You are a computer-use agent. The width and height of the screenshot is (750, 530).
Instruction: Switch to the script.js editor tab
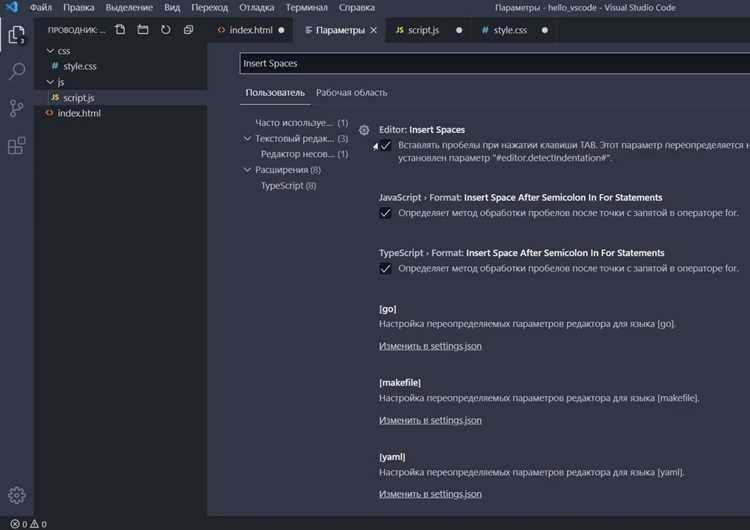[x=423, y=30]
